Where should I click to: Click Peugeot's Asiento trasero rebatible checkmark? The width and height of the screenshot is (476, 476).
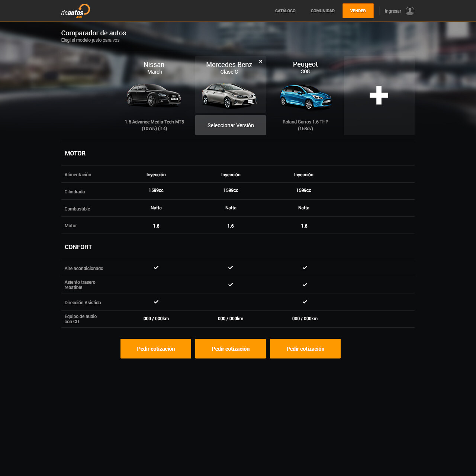pyautogui.click(x=305, y=284)
